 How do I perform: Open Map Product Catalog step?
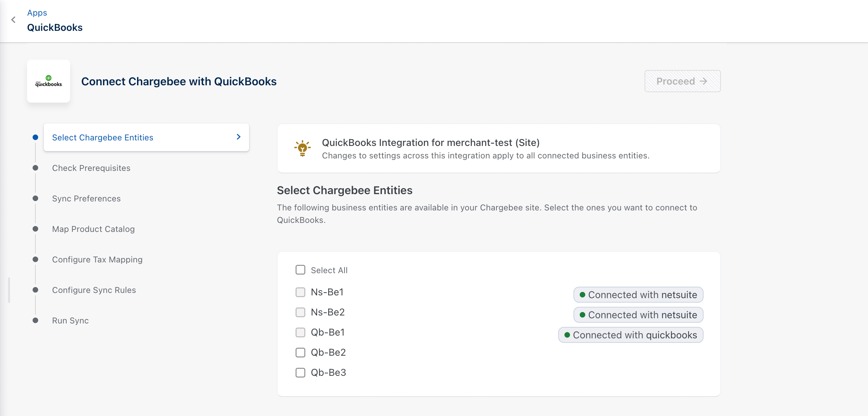(x=93, y=229)
